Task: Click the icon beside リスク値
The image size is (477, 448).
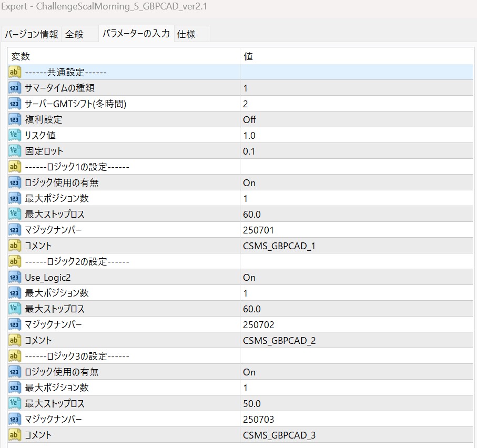Action: coord(15,135)
